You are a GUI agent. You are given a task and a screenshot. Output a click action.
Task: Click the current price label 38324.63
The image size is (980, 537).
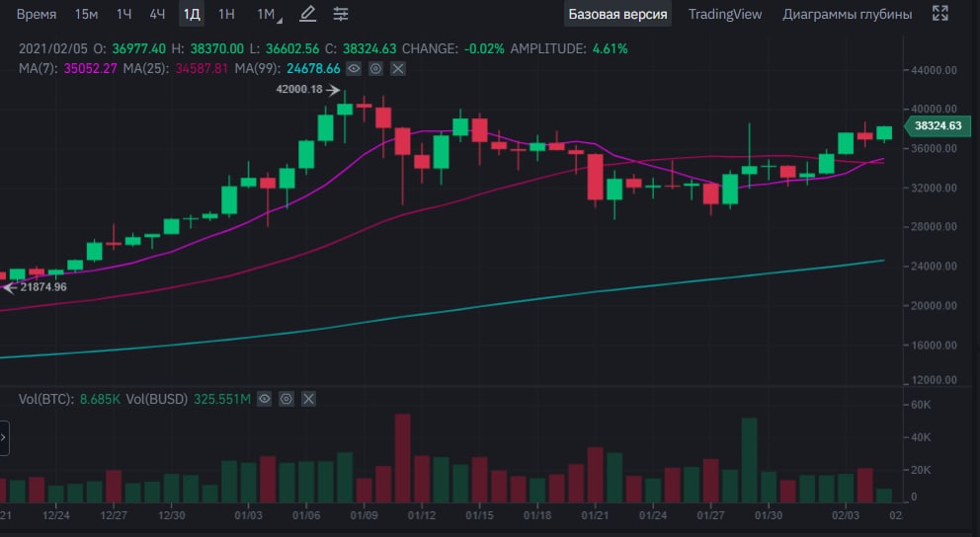click(x=938, y=125)
